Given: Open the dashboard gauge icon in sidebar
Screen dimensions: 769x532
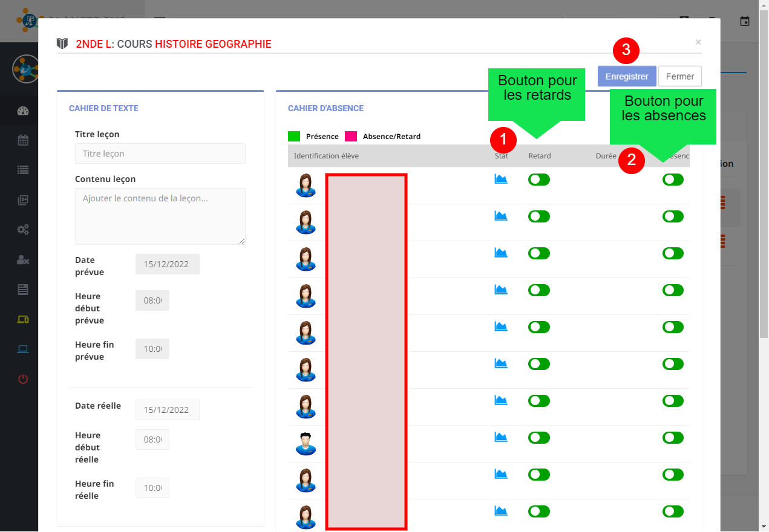Looking at the screenshot, I should [23, 111].
